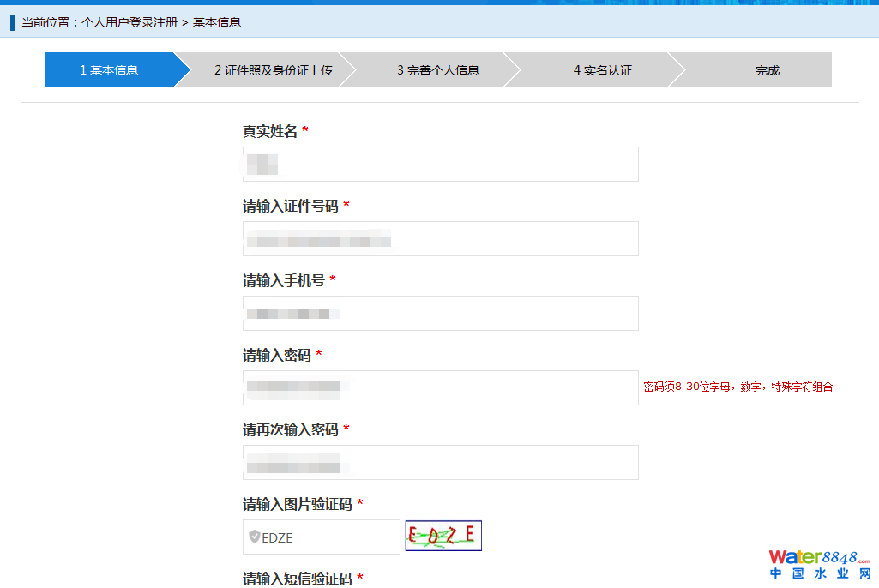Click the shield icon in the captcha field
Image resolution: width=879 pixels, height=588 pixels.
(x=254, y=537)
